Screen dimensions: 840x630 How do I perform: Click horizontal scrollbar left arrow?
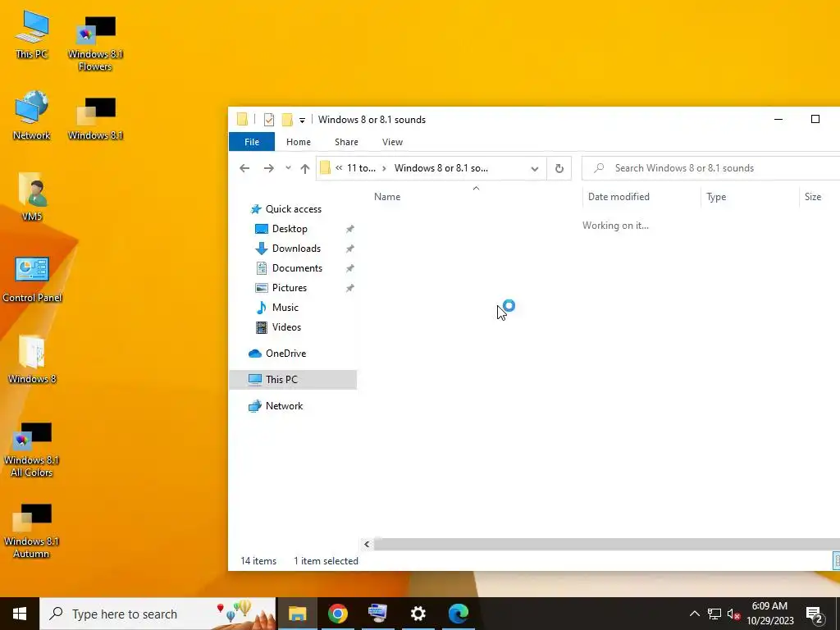click(367, 545)
